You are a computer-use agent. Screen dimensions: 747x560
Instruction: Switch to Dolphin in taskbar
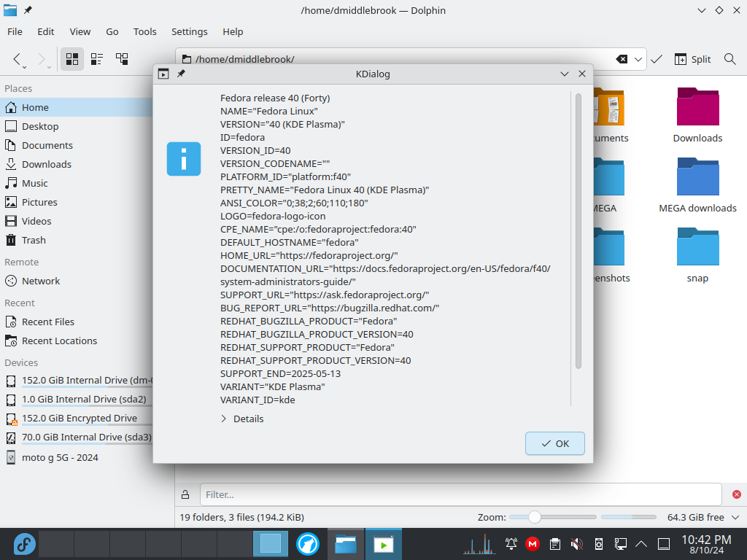coord(345,544)
